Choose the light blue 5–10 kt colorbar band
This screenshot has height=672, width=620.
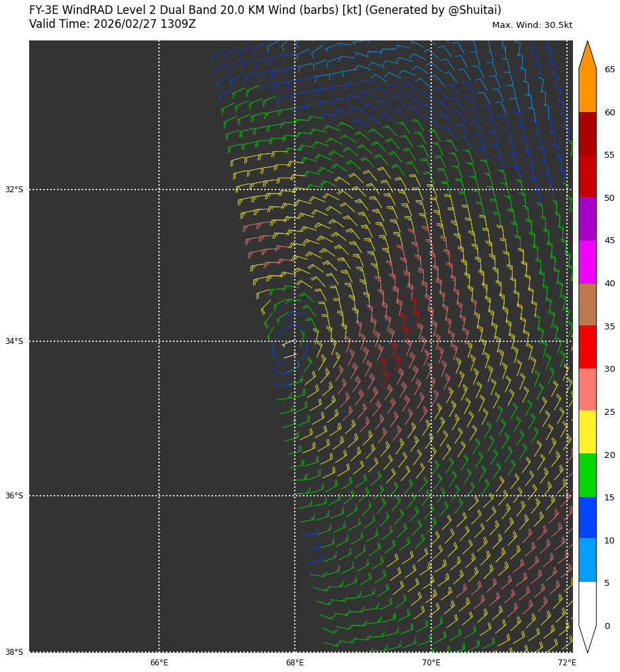coord(587,560)
